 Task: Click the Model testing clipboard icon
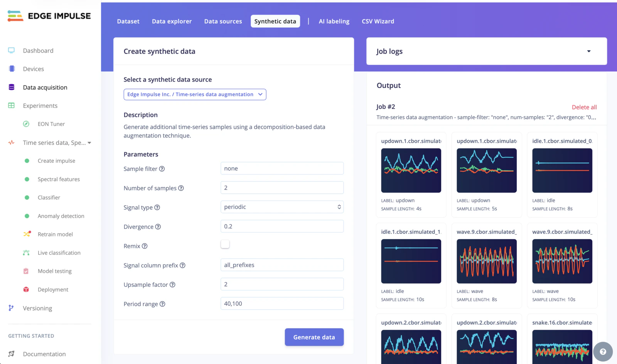click(x=26, y=271)
